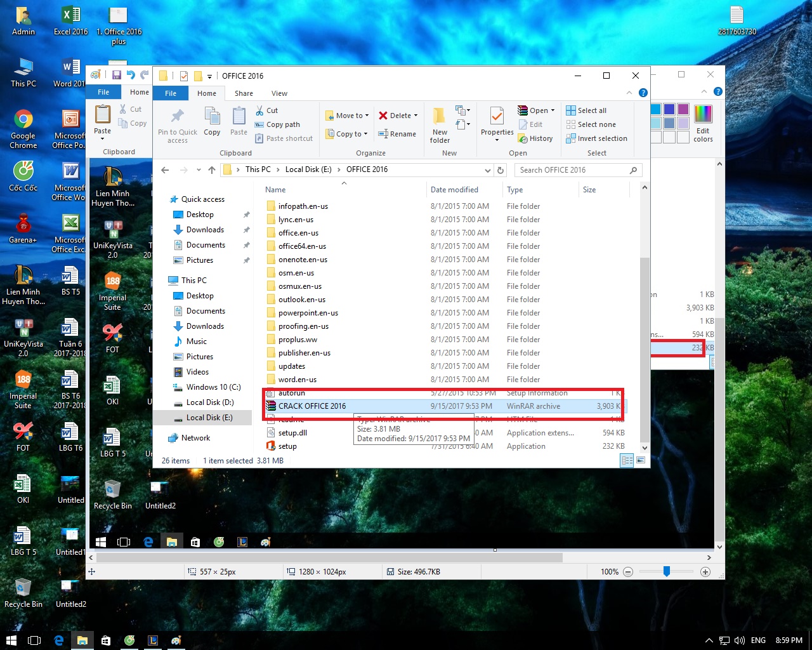This screenshot has height=650, width=812.
Task: Go up one folder level arrow
Action: click(x=212, y=170)
